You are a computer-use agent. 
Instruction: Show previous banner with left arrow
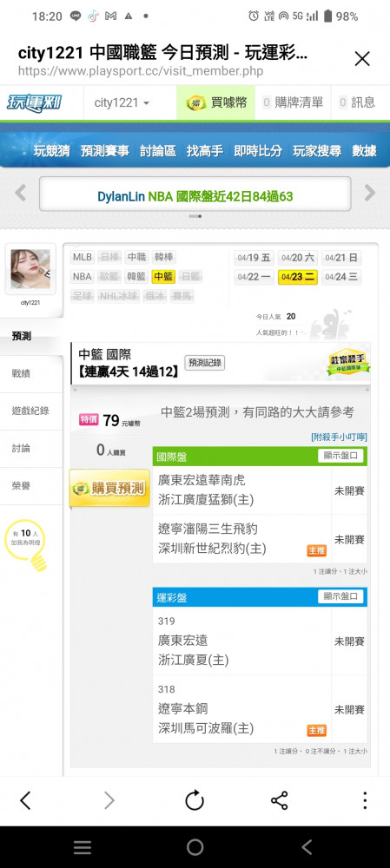[x=21, y=194]
